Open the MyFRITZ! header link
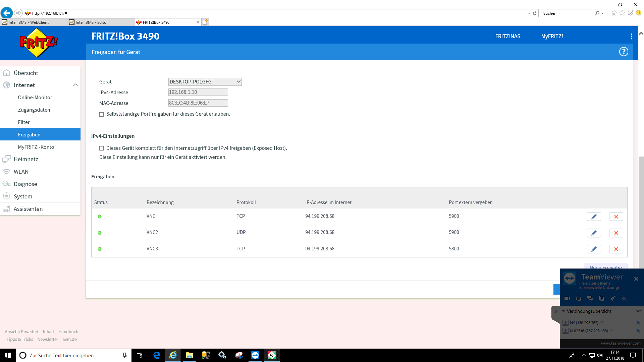644x362 pixels. [x=552, y=37]
